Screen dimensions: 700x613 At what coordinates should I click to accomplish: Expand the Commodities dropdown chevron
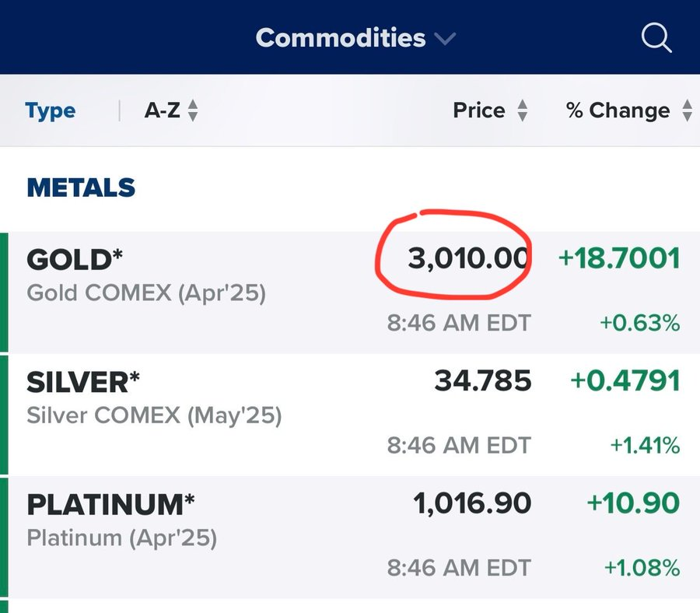[446, 38]
